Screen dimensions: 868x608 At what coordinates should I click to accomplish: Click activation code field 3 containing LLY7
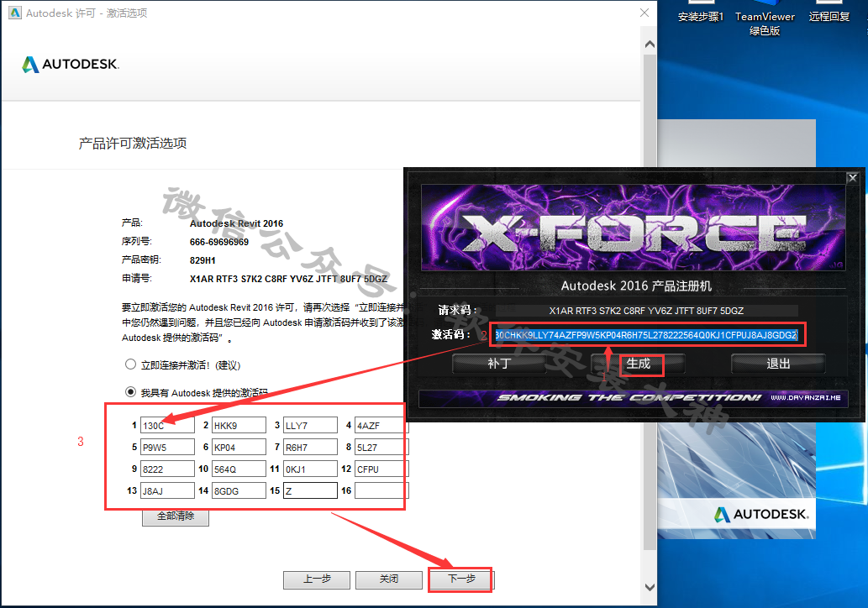click(310, 425)
